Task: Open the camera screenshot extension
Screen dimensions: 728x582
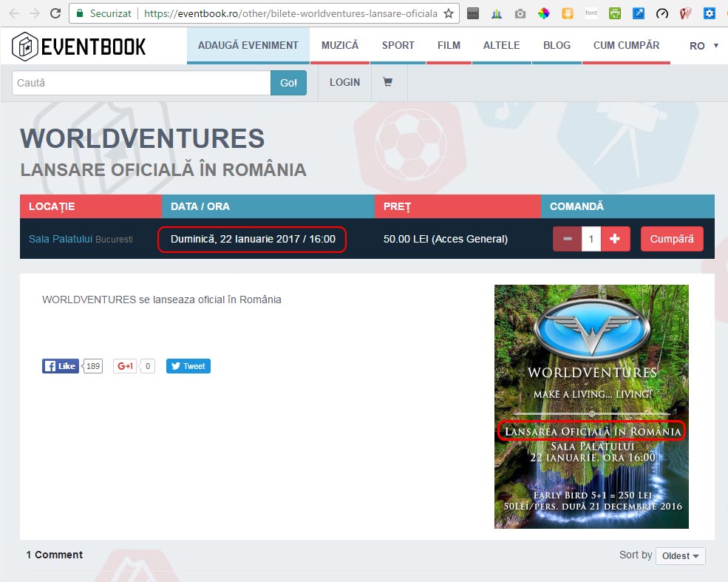Action: (520, 13)
